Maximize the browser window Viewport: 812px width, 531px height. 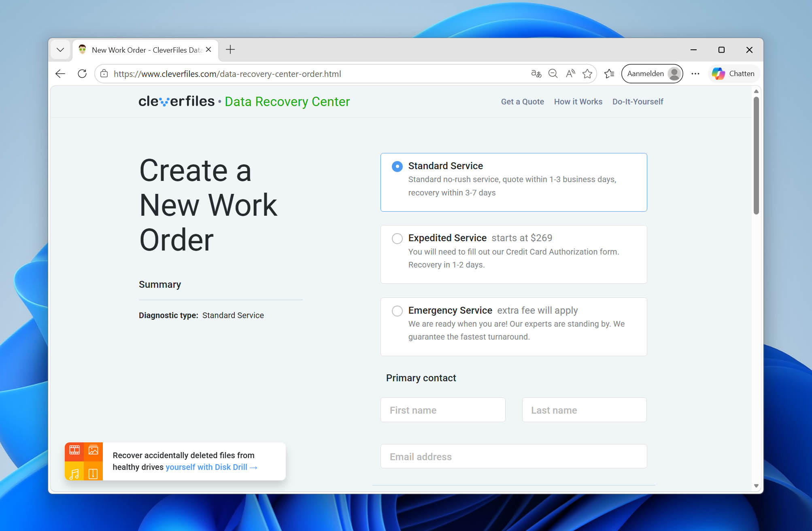pyautogui.click(x=721, y=50)
